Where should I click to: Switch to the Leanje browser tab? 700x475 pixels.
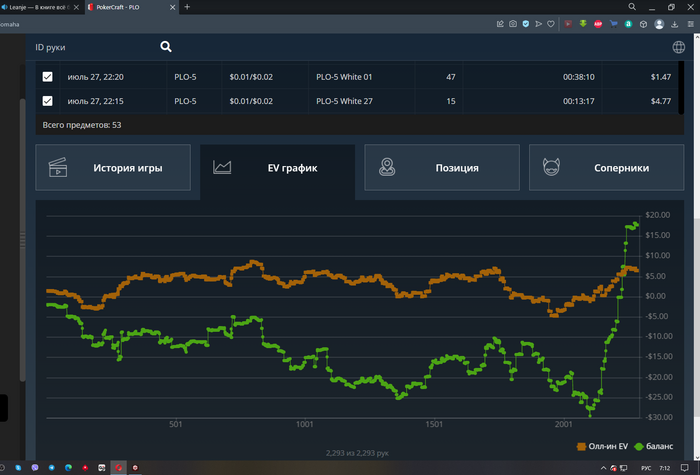click(x=40, y=7)
